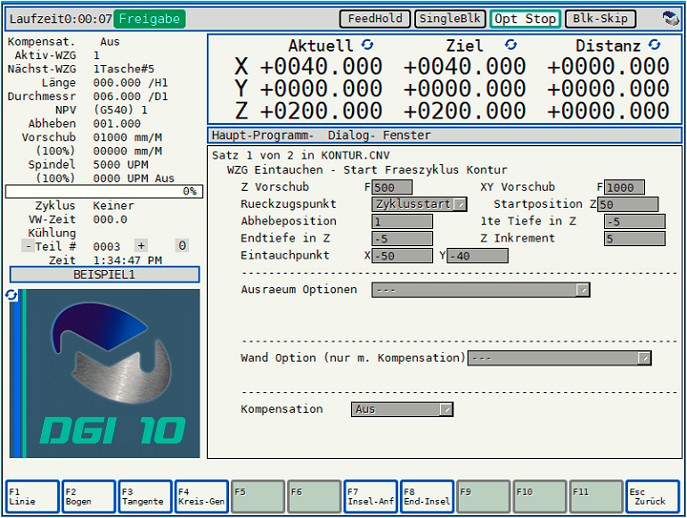
Task: Click Durchmessr value 006.000 /D1
Action: (131, 96)
